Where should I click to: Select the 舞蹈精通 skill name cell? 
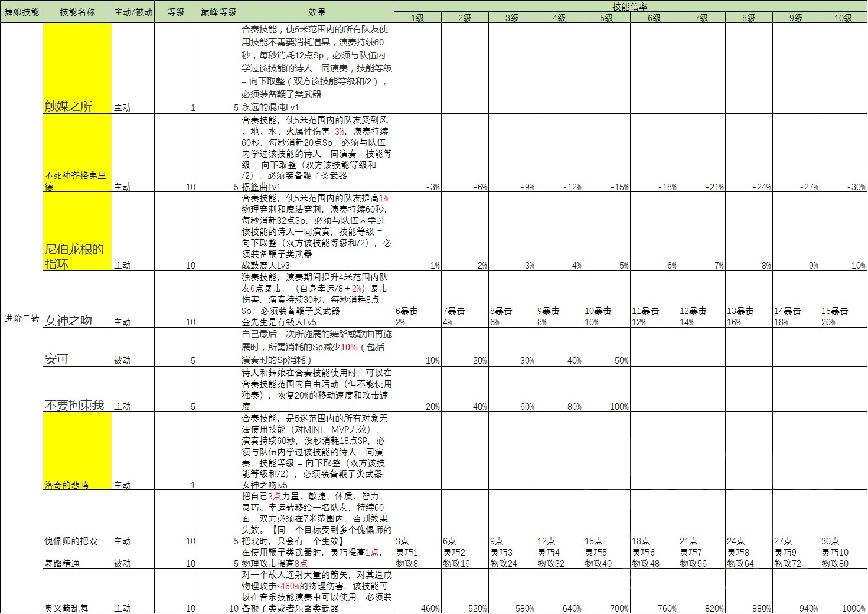77,557
